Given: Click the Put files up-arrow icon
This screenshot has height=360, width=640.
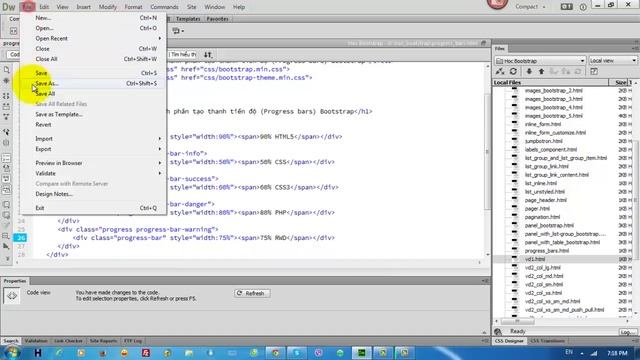Looking at the screenshot, I should [541, 71].
